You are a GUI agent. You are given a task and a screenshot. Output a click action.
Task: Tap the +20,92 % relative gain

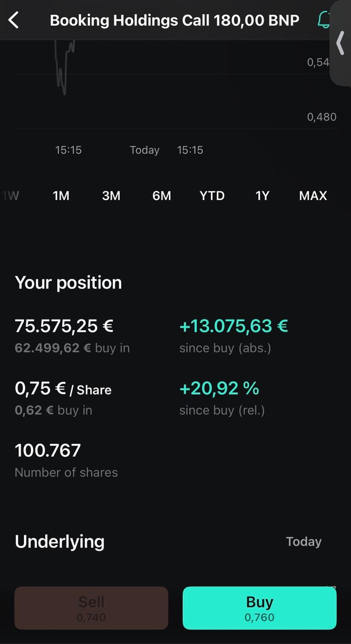pos(219,388)
